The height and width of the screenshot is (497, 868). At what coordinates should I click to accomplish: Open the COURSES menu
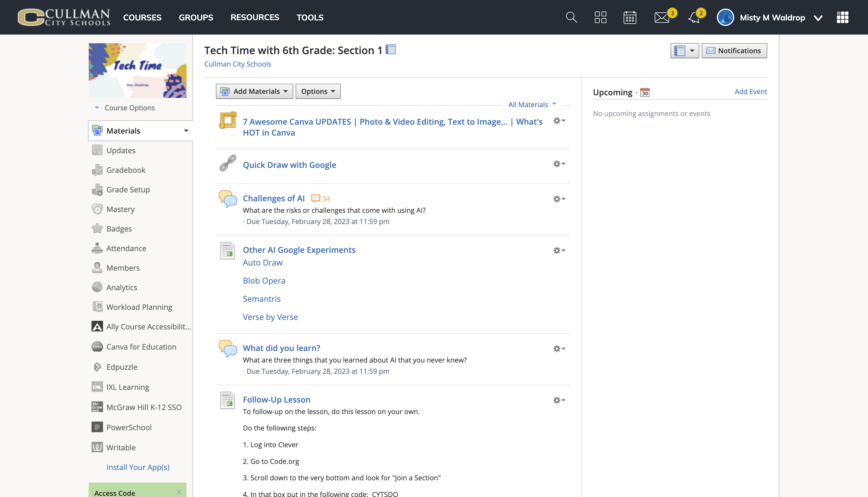point(142,17)
